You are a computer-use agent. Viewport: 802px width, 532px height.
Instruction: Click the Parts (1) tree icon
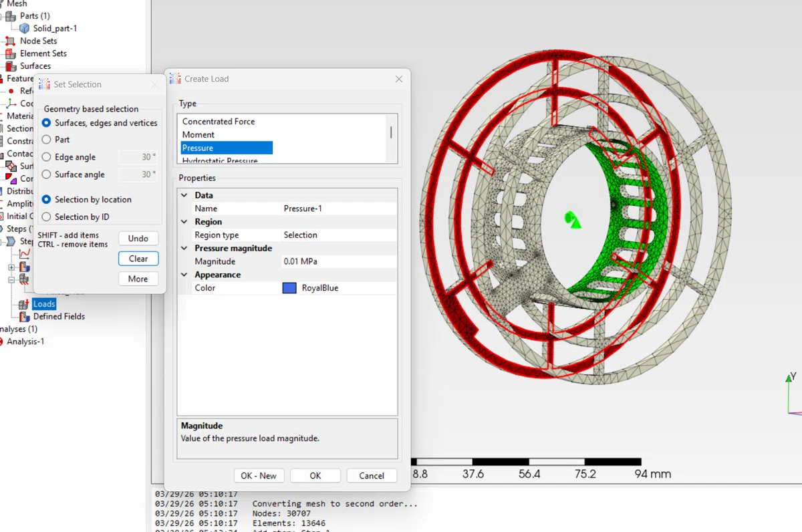[10, 15]
